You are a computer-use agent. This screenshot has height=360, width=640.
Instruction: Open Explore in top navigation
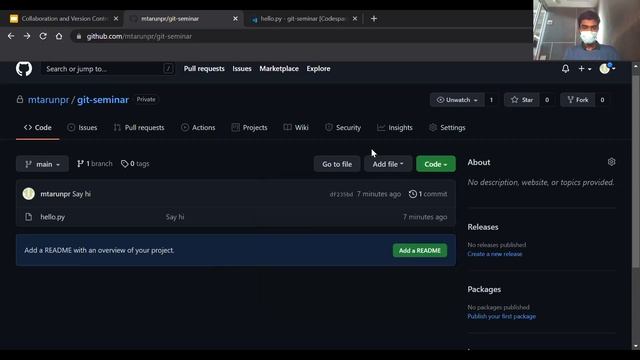pyautogui.click(x=318, y=69)
